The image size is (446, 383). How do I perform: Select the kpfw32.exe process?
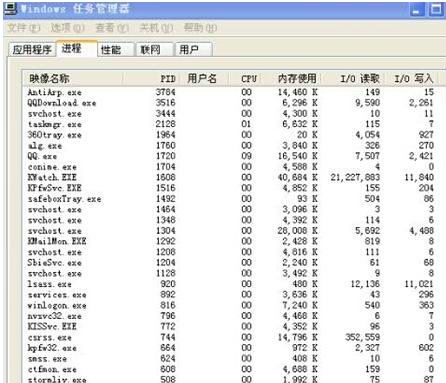pyautogui.click(x=231, y=348)
